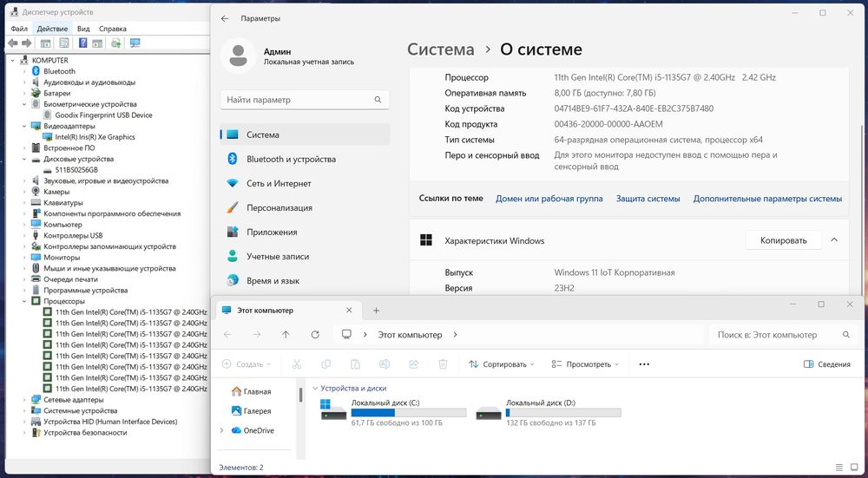Expand the OneDrive node in Explorer sidebar
This screenshot has height=478, width=868.
[x=222, y=430]
